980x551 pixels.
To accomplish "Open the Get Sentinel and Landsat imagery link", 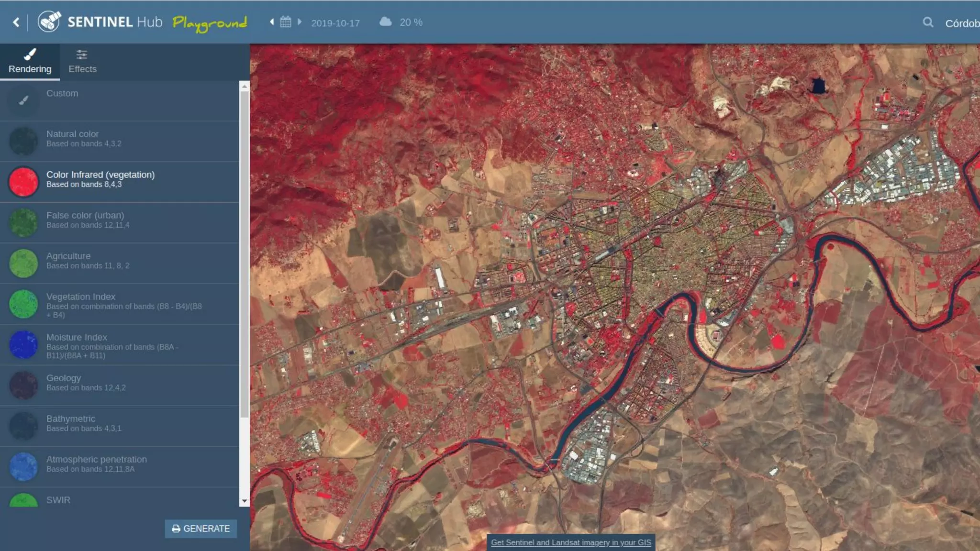I will (x=571, y=542).
